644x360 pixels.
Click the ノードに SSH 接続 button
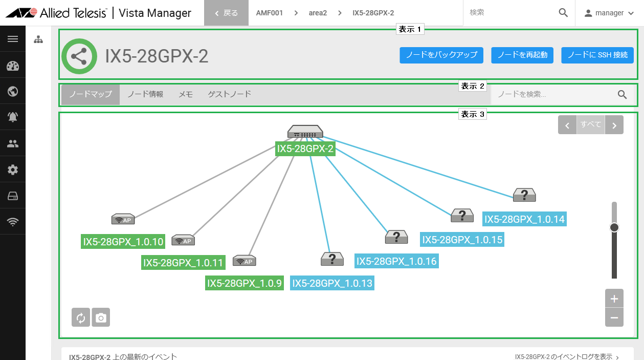pos(597,55)
